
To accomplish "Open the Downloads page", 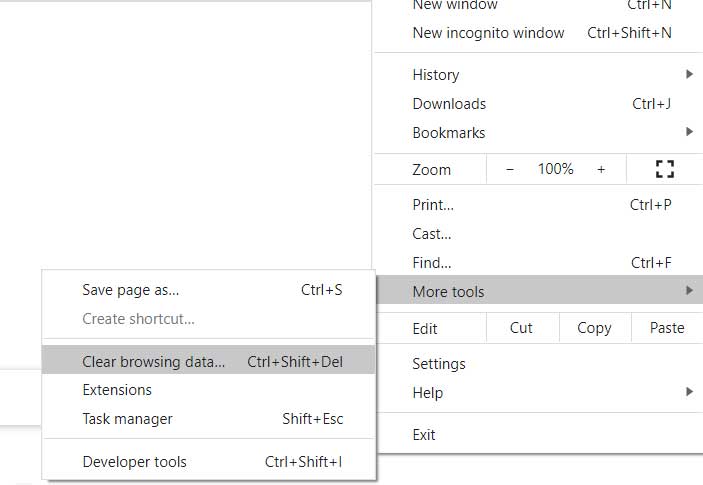I will click(x=539, y=104).
